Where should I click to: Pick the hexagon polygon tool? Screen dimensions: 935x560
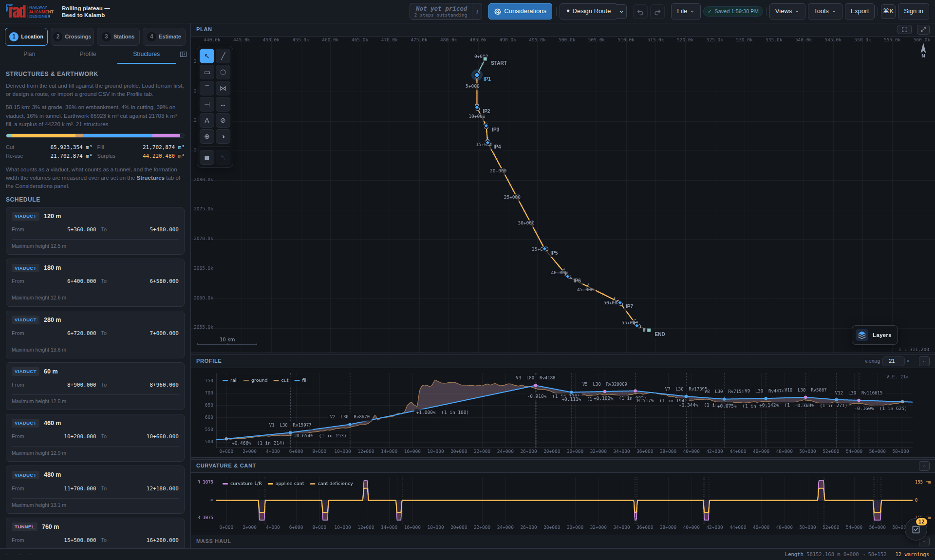223,73
